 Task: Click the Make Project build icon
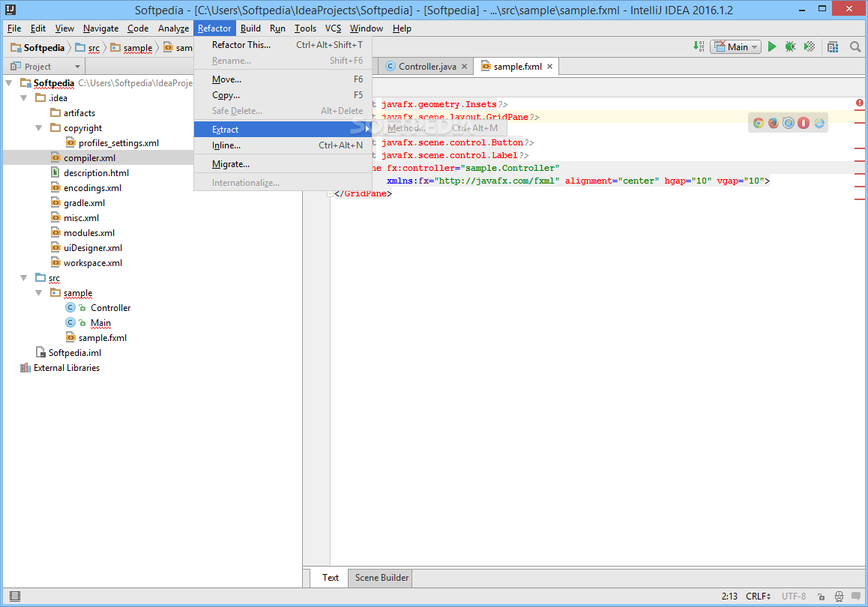699,47
